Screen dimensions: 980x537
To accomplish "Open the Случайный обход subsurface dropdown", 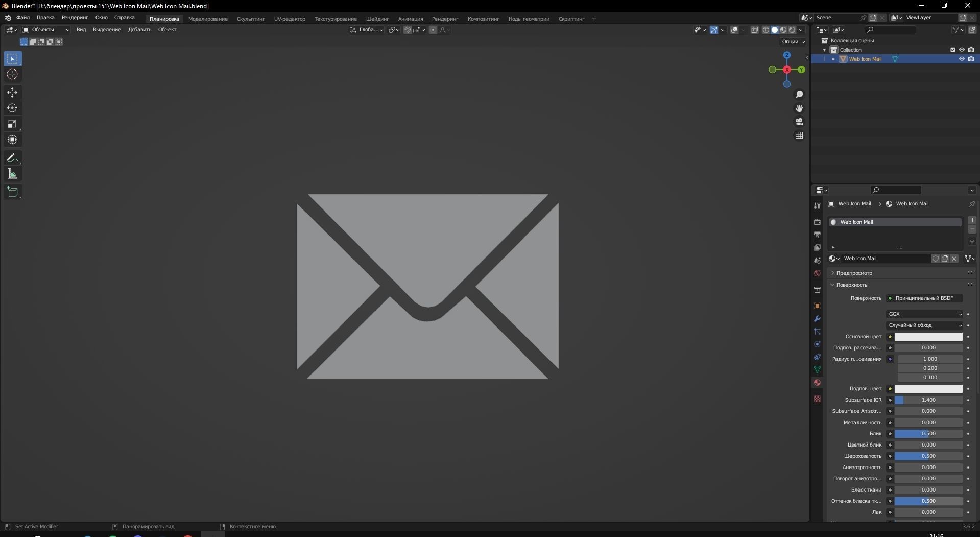I will (925, 325).
